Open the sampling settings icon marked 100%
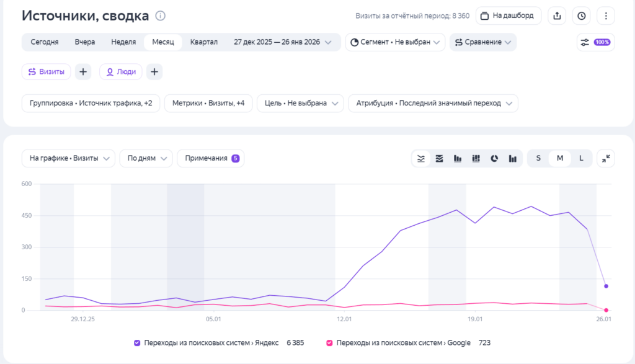The width and height of the screenshot is (635, 364). [x=596, y=42]
